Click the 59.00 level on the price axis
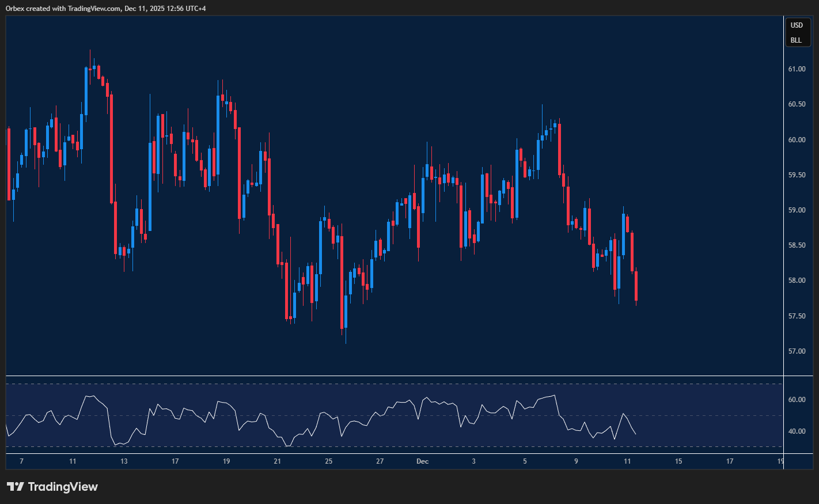819x504 pixels. click(798, 210)
